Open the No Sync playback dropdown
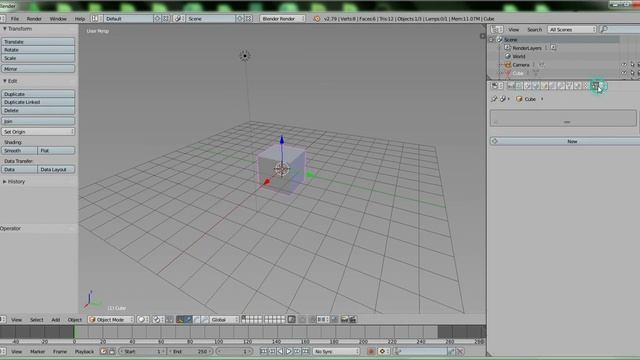Viewport: 640px width, 360px height. 336,351
